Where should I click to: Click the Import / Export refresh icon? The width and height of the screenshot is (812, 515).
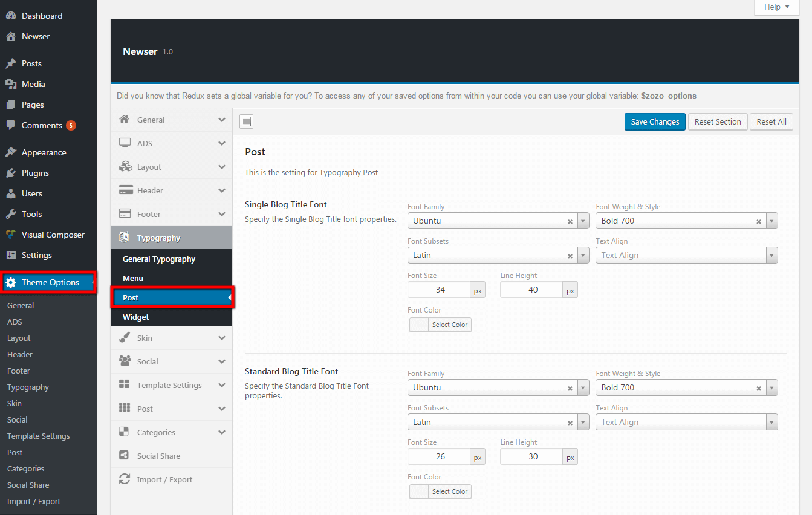coord(125,479)
